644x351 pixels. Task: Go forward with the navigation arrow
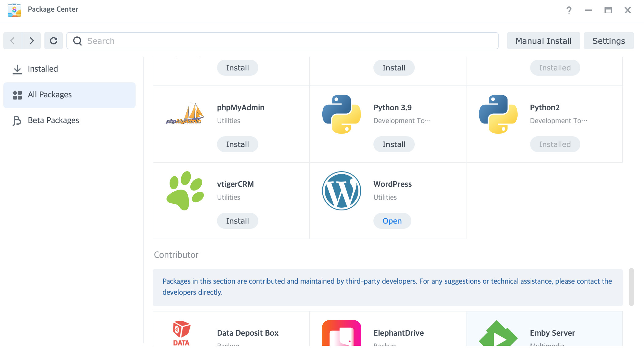(32, 41)
